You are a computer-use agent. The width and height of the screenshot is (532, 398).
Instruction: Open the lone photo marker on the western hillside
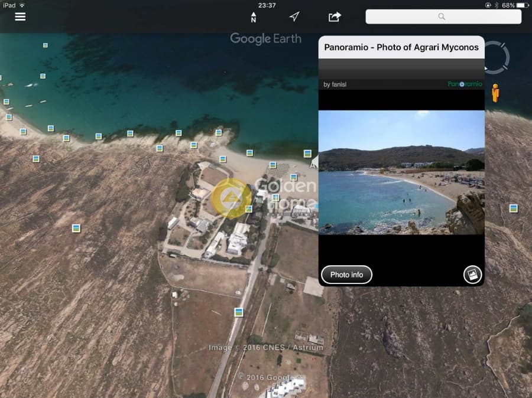click(76, 228)
